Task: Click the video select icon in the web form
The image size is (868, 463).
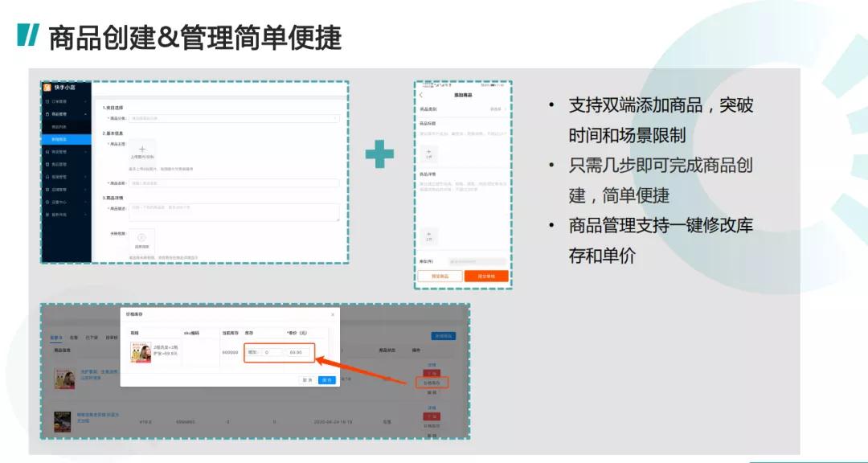Action: pos(141,240)
